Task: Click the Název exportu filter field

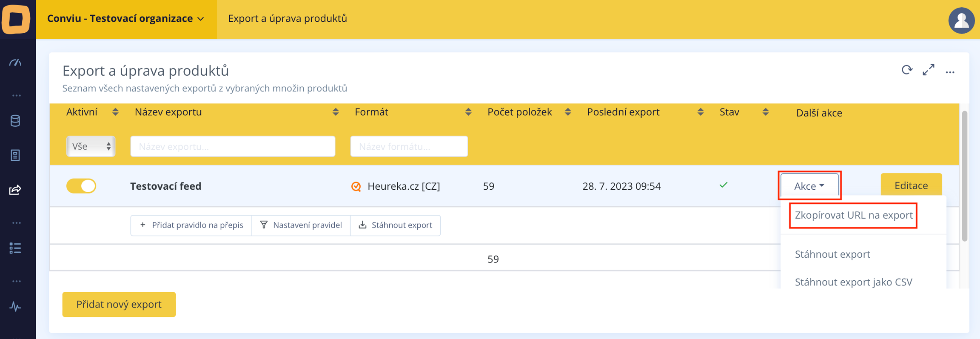Action: tap(233, 146)
